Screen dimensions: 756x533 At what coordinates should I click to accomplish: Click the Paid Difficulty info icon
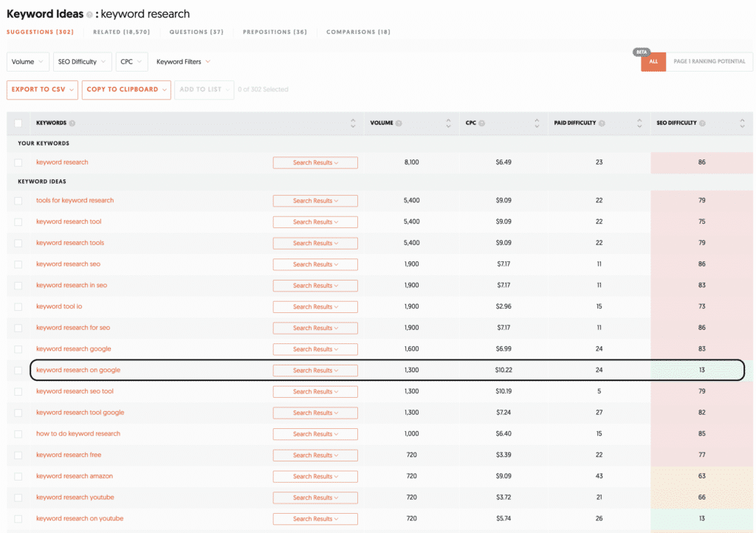[602, 123]
